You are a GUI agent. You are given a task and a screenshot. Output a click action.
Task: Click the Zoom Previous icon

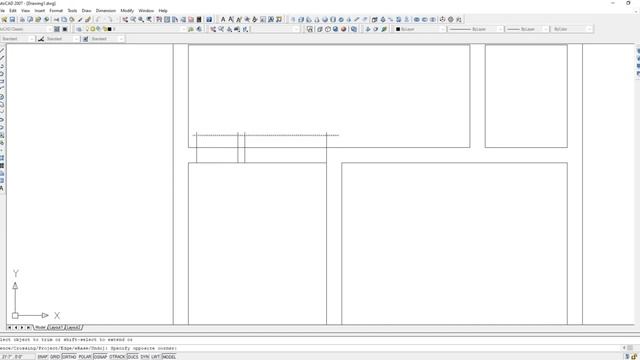(149, 19)
